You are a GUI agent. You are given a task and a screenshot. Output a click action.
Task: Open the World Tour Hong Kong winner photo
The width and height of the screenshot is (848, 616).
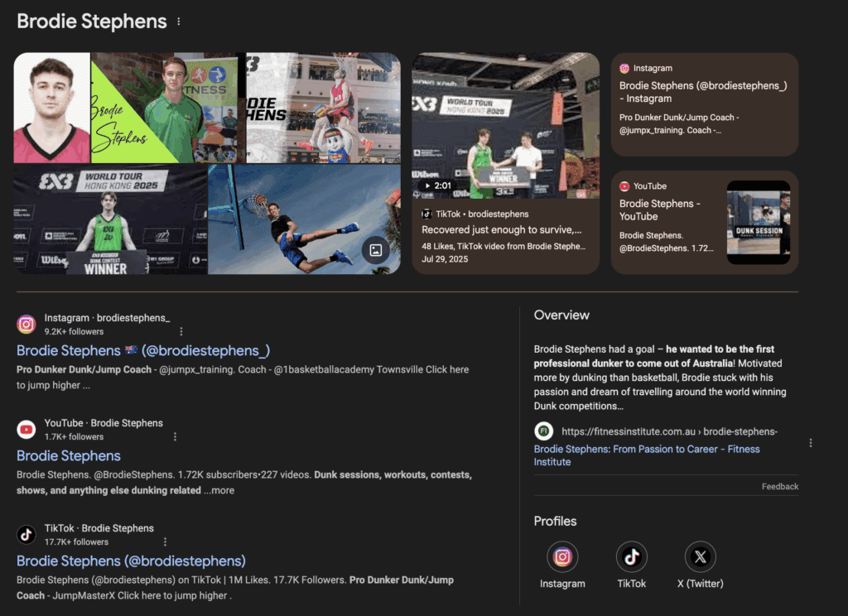click(109, 219)
